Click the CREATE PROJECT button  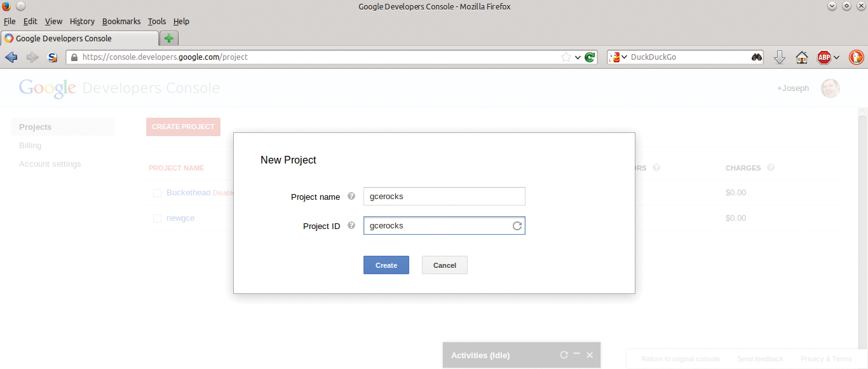183,127
